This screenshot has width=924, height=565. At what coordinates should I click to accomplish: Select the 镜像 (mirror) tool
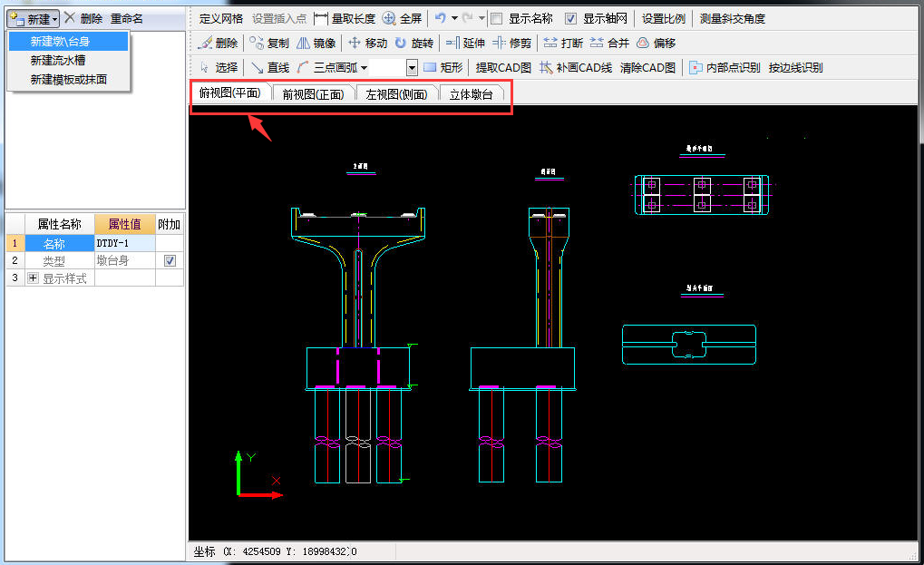[316, 43]
